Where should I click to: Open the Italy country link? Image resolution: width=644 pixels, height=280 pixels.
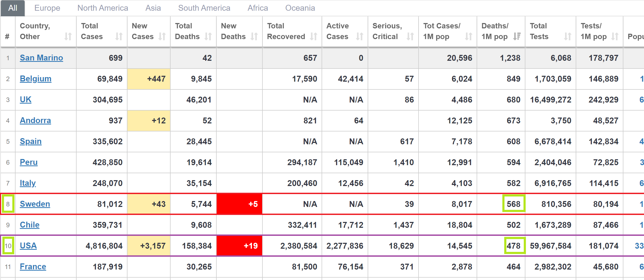(x=28, y=183)
